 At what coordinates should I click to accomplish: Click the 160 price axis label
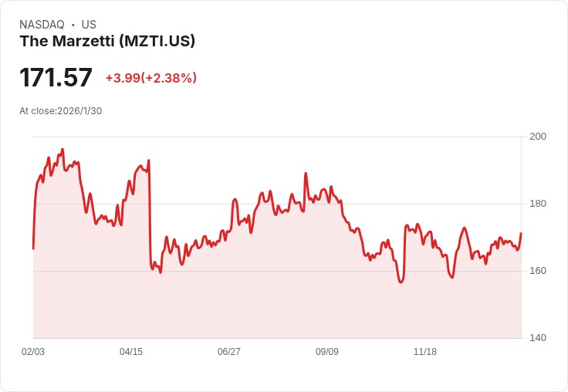coord(538,271)
